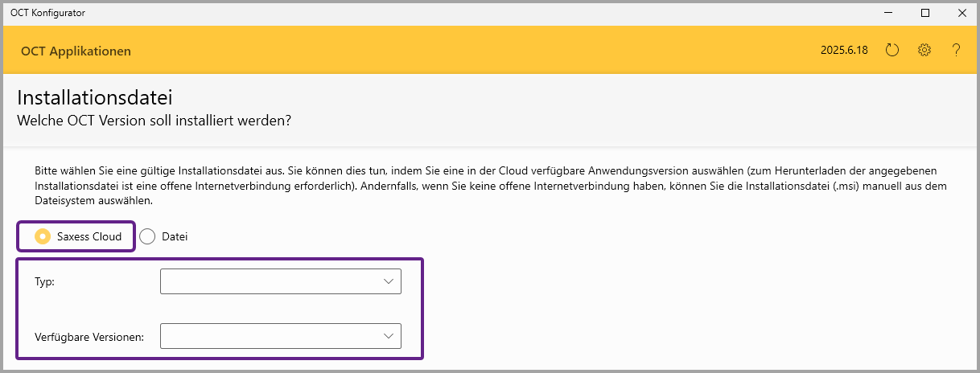
Task: Choose the Datei radio button
Action: click(x=147, y=236)
